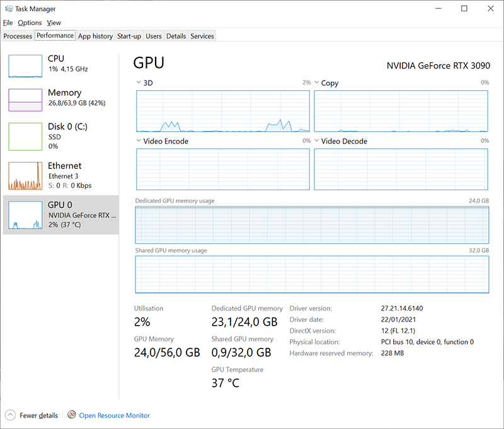Screen dimensions: 504x429
Task: Close the Task Manager window
Action: (x=491, y=8)
